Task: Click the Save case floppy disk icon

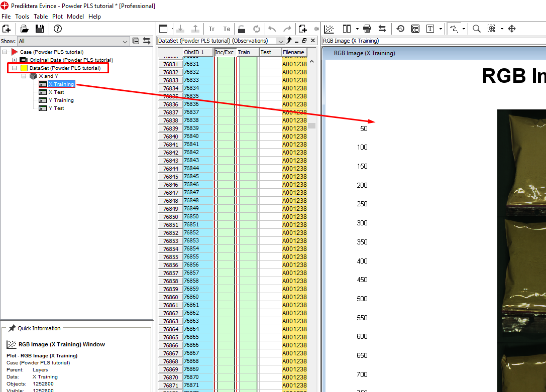Action: (39, 29)
